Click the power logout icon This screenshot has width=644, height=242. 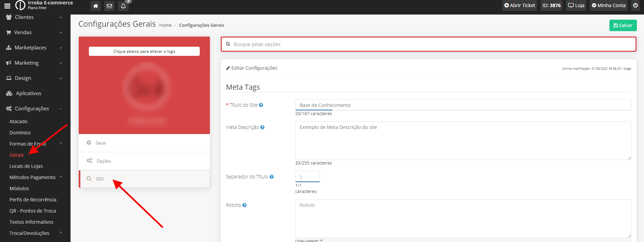coord(635,5)
